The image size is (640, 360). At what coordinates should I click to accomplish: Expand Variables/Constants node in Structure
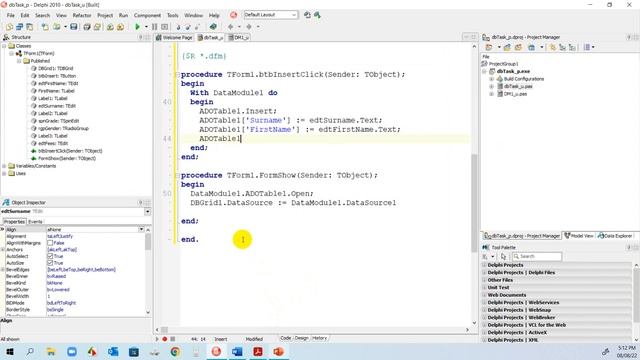(x=4, y=166)
